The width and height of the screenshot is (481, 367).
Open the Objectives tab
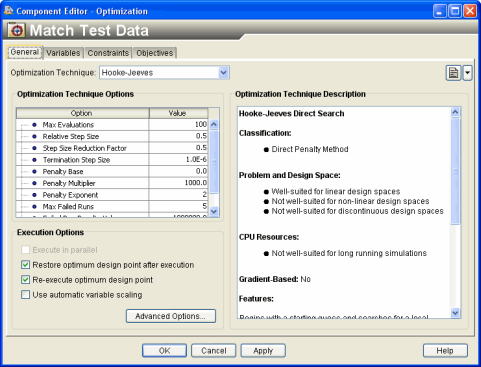coord(155,53)
